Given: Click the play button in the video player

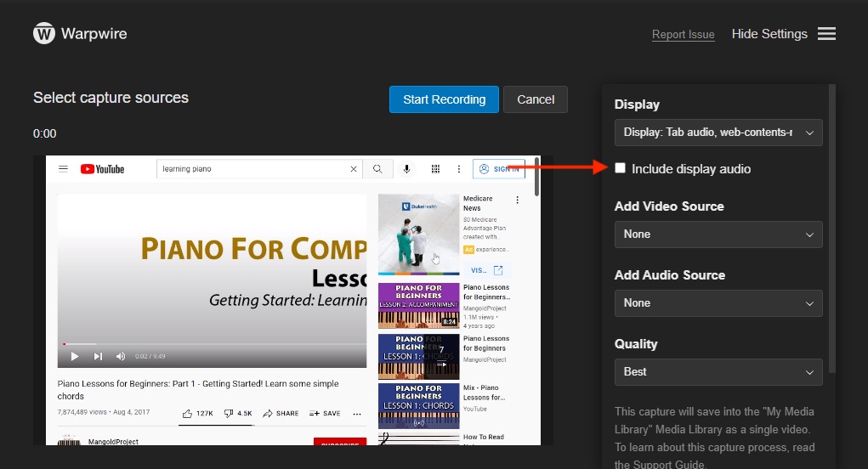Looking at the screenshot, I should pyautogui.click(x=75, y=356).
